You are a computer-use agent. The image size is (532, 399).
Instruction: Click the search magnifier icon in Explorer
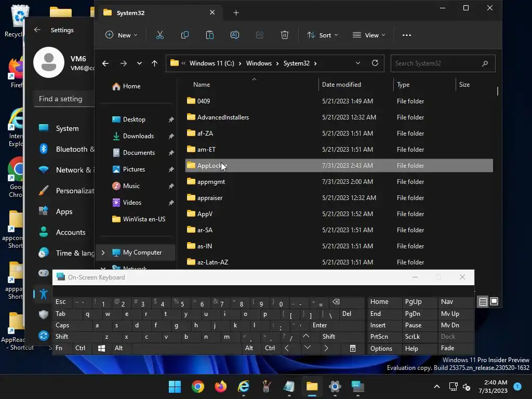click(485, 63)
